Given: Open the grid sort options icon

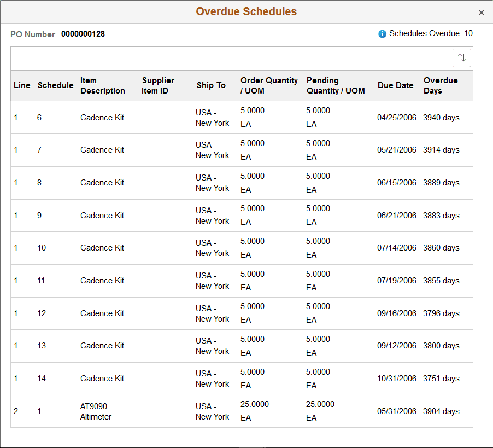Looking at the screenshot, I should [462, 57].
